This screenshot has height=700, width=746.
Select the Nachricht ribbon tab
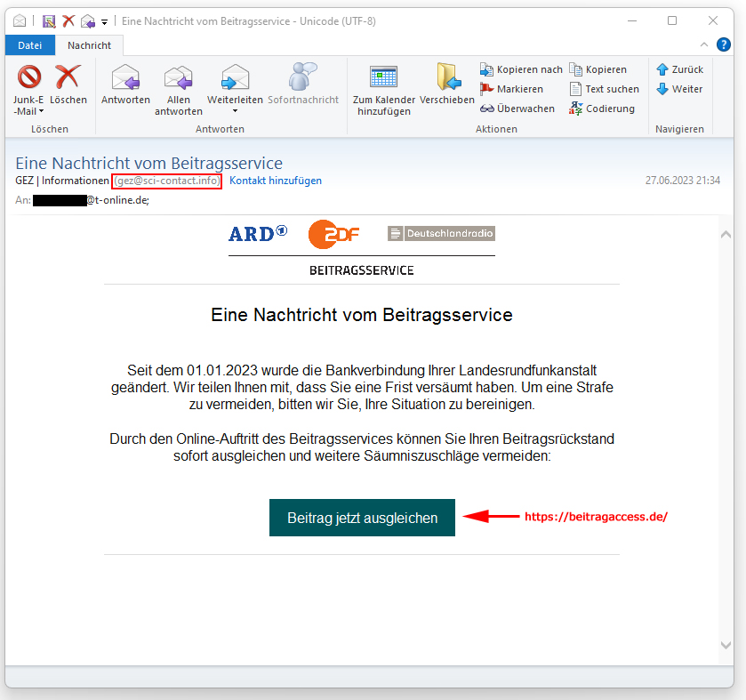[x=89, y=44]
